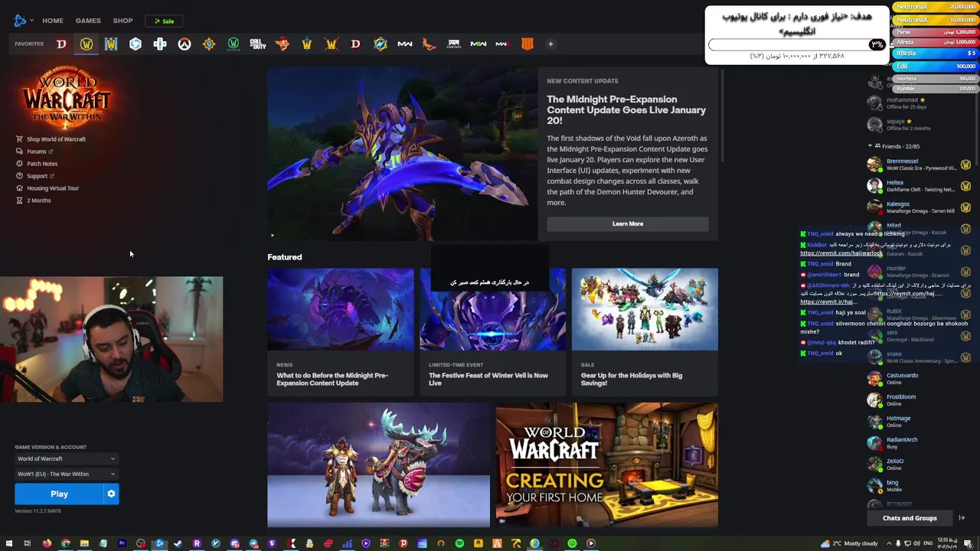Click the WoW icon beside Brennnessel
This screenshot has width=980, height=551.
click(965, 165)
